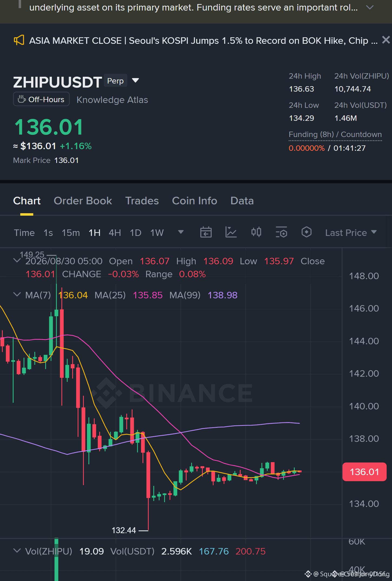The width and height of the screenshot is (392, 581).
Task: Tap the 24h Vol(ZHIPU) value 10,744.74
Action: [x=353, y=89]
